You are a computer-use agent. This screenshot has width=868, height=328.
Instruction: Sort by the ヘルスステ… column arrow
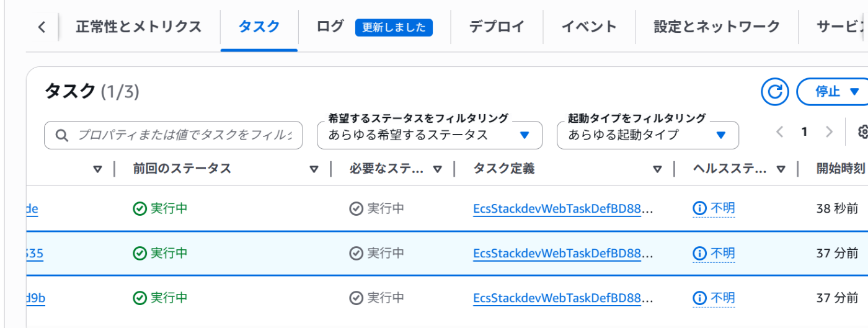pyautogui.click(x=781, y=169)
